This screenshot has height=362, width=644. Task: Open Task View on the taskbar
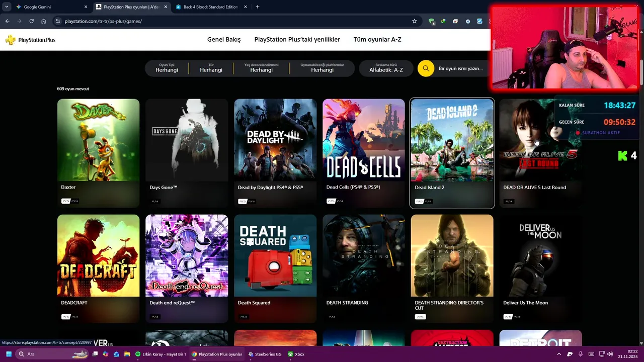click(95, 354)
